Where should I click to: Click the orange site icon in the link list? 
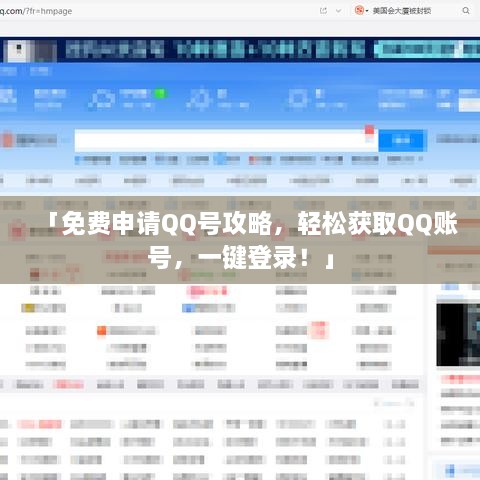[x=102, y=330]
